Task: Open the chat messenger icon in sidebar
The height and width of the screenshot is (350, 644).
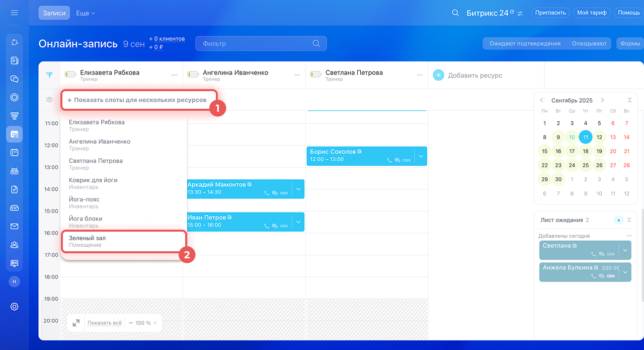Action: point(14,79)
